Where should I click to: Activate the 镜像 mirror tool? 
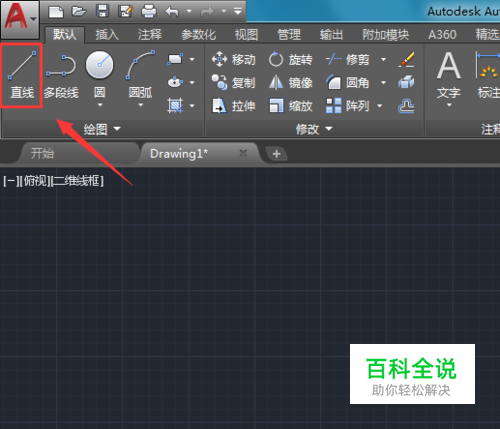[290, 82]
